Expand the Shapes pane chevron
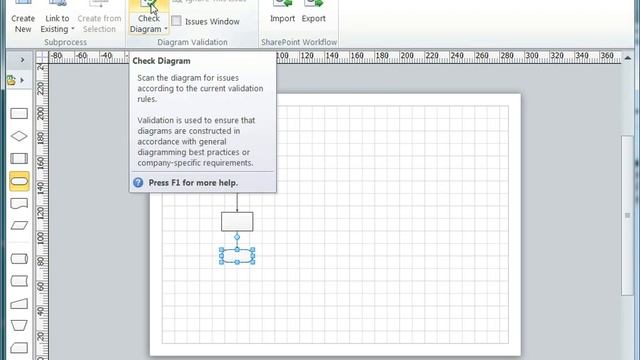 [22, 60]
